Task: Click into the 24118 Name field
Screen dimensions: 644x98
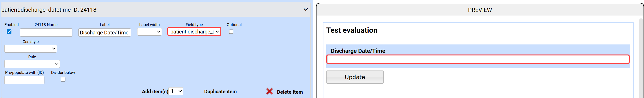Action: [x=46, y=33]
